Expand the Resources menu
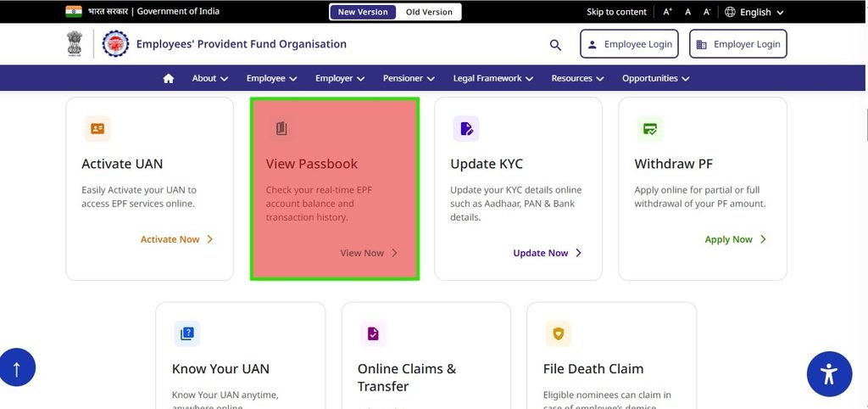 tap(577, 78)
